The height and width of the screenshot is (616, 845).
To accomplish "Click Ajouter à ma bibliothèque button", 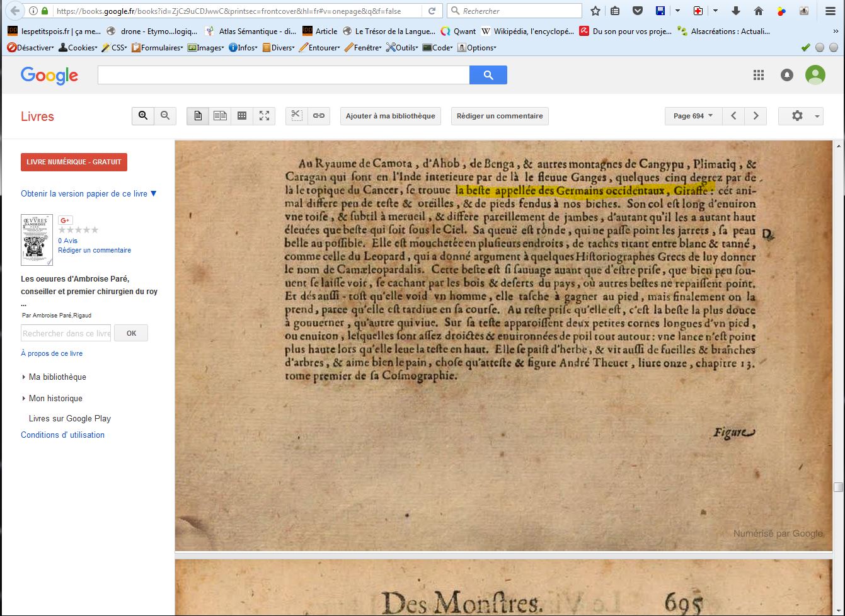I will [390, 116].
